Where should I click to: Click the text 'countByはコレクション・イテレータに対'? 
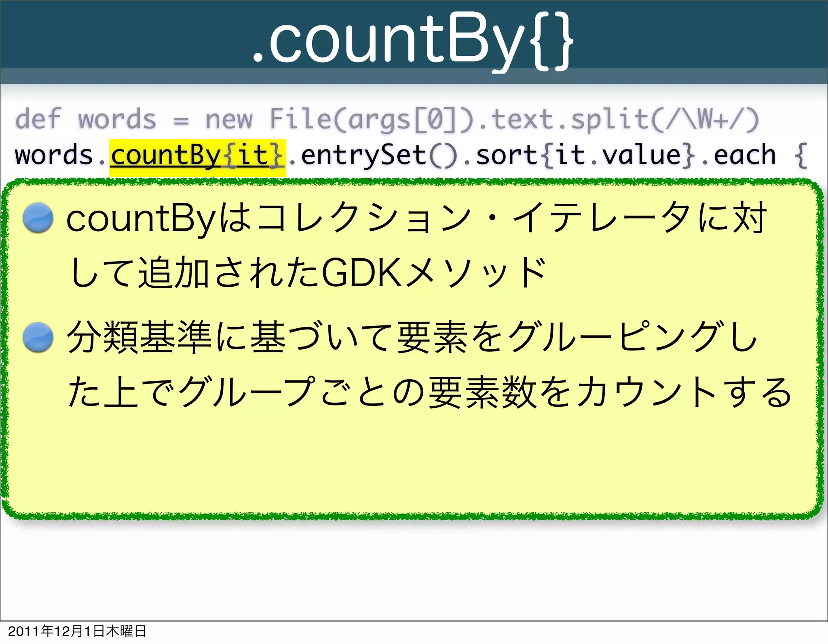click(x=416, y=219)
